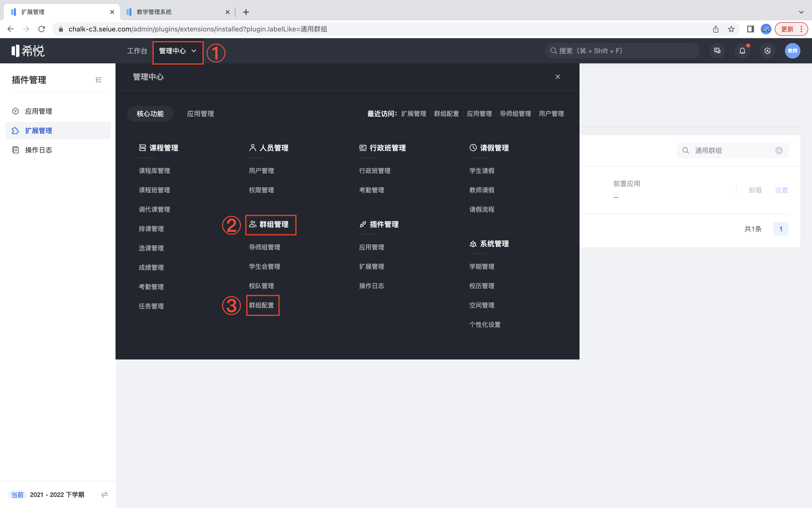Bookmark this page with star icon
The width and height of the screenshot is (812, 508).
[x=731, y=29]
